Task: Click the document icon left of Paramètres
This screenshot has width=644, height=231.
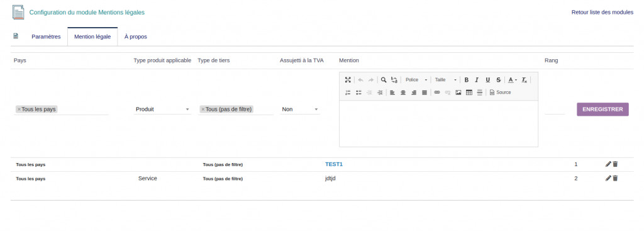Action: [16, 36]
